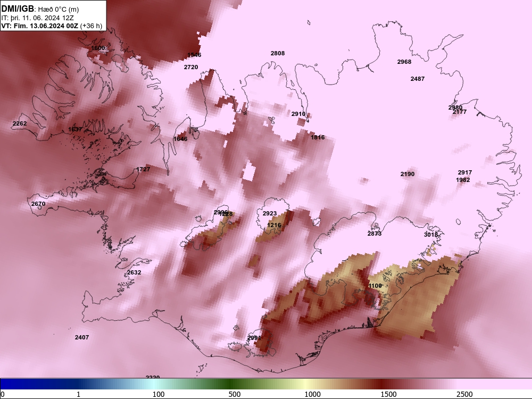Click the map title 'Hæð 0°C (m)'
Screen dimensions: 532x399
(x=59, y=9)
